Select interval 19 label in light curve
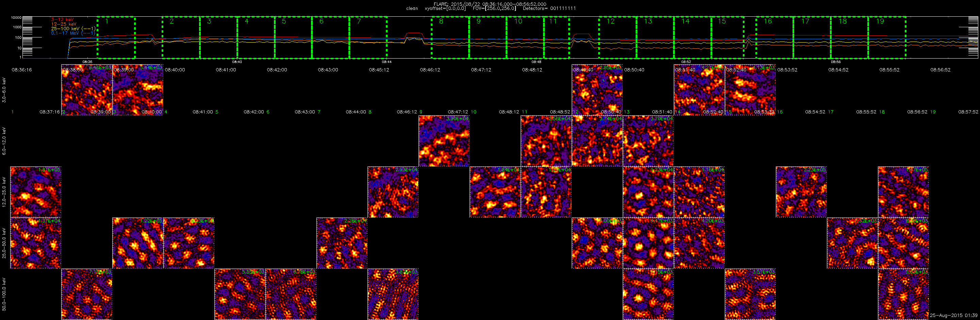Screen dimensions: 980x320 880,21
